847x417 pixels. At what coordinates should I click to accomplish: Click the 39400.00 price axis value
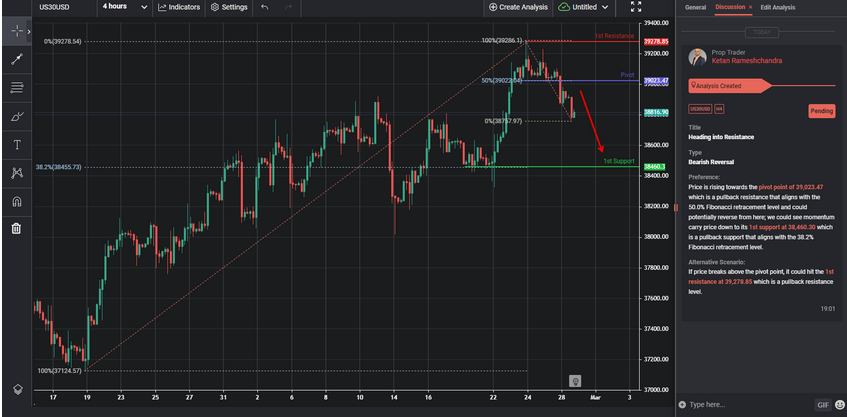pyautogui.click(x=657, y=23)
